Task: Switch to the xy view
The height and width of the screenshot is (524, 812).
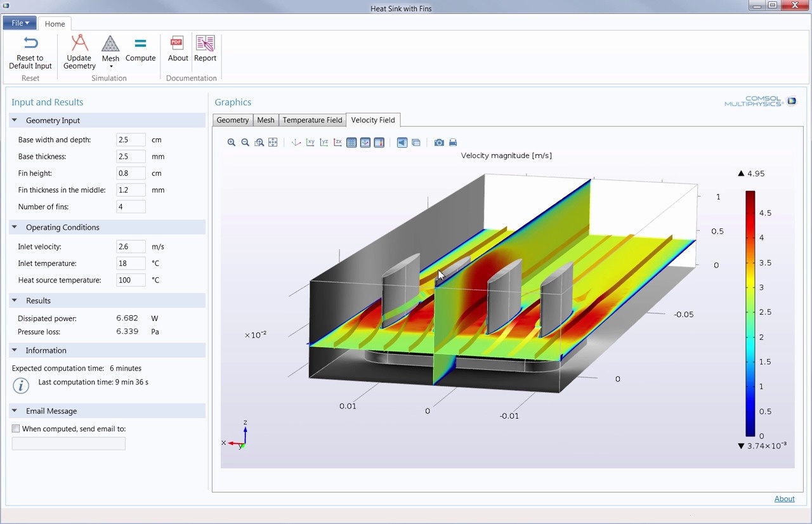Action: (x=310, y=143)
